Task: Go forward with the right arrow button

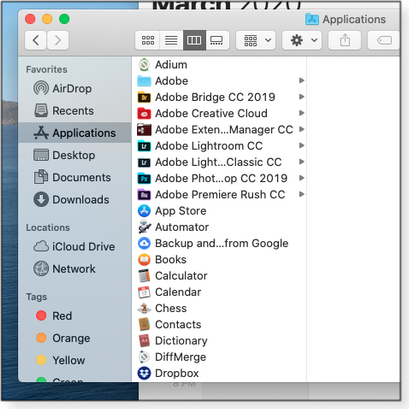Action: click(58, 40)
